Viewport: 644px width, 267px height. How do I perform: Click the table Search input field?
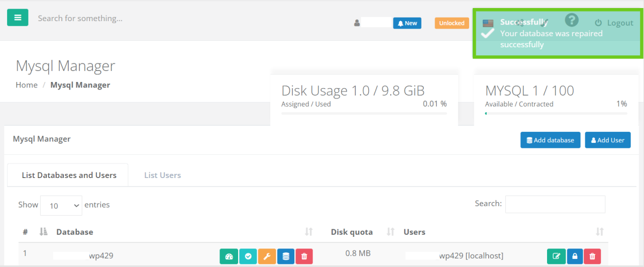coord(555,204)
